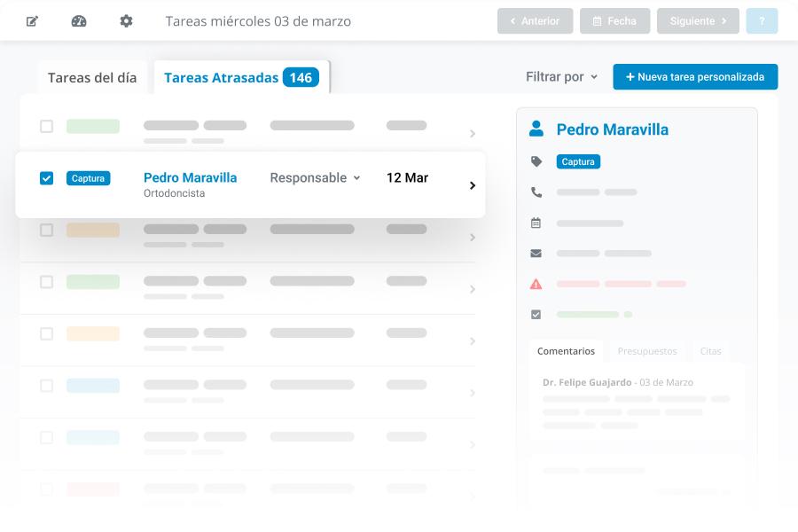
Task: Click the tag icon in detail panel
Action: click(536, 162)
